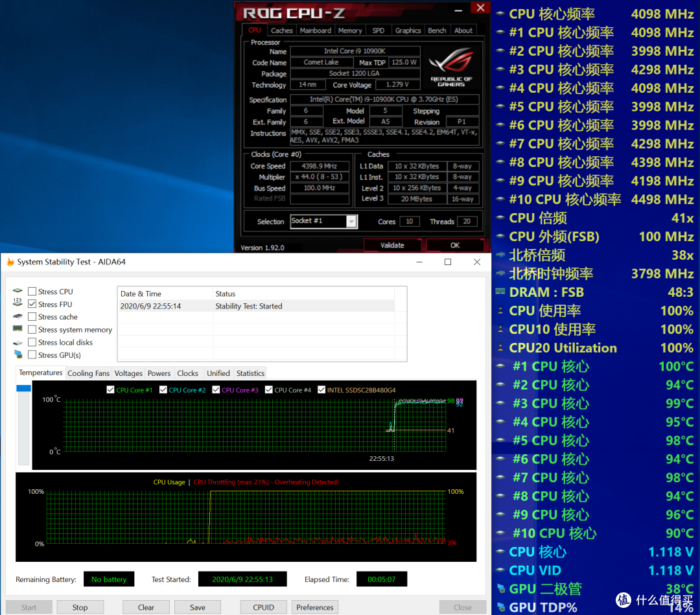700x615 pixels.
Task: Click the AIDA64 flame icon in title bar
Action: click(10, 262)
